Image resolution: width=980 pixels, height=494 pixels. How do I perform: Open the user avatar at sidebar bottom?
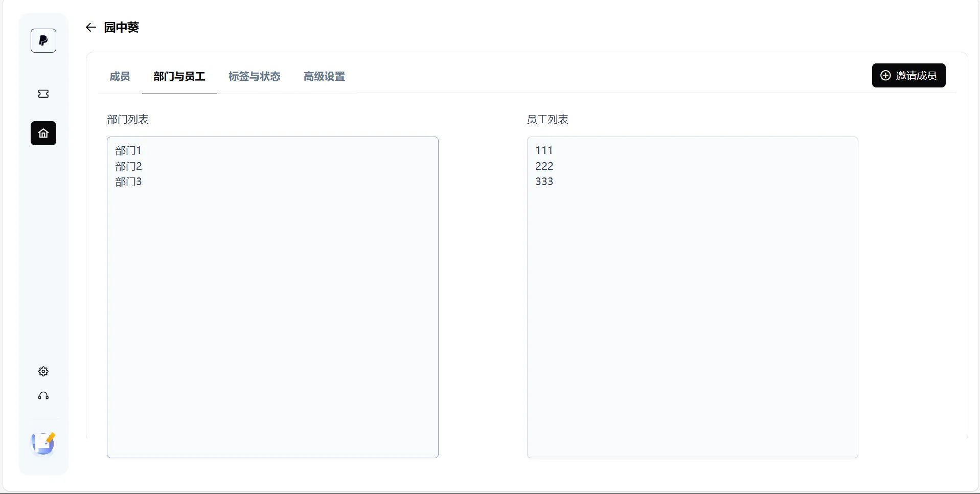43,444
